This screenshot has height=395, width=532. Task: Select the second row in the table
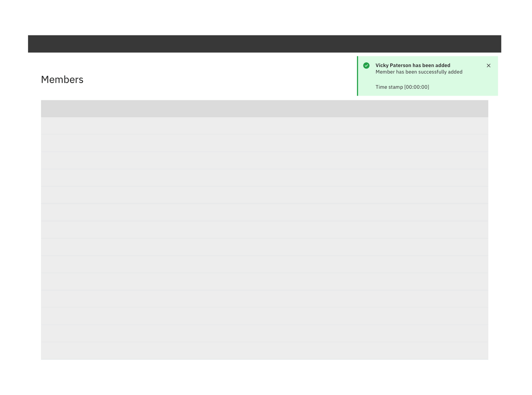coord(265,143)
